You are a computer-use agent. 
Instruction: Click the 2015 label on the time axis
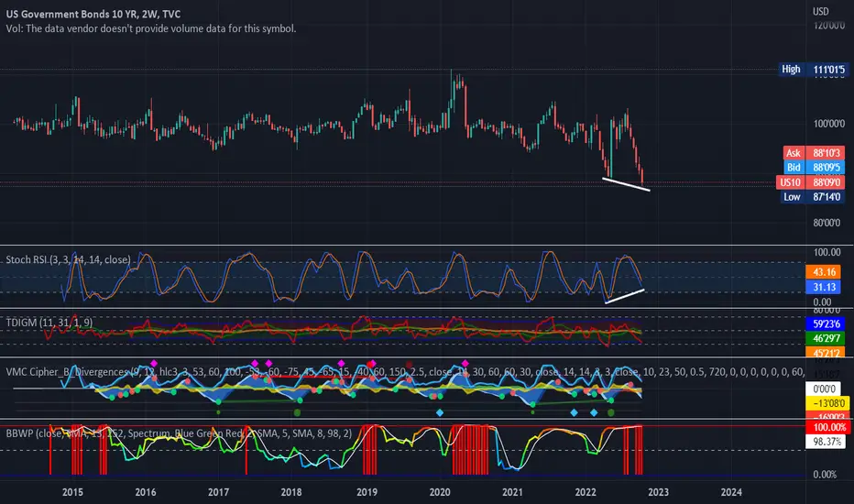(72, 492)
